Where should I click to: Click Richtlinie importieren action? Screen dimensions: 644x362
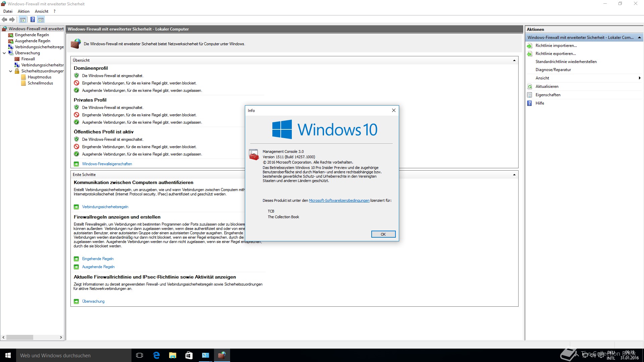[556, 46]
